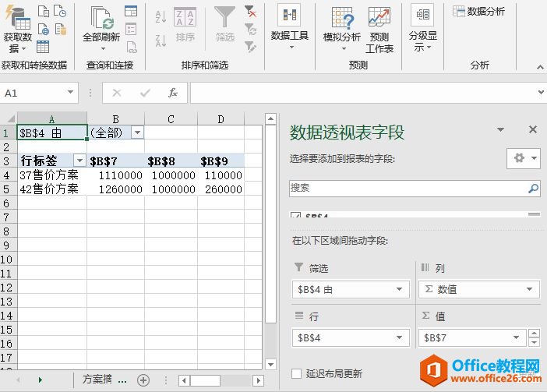Expand the 分级显示 (Outline) menu
This screenshot has width=547, height=392.
click(422, 28)
